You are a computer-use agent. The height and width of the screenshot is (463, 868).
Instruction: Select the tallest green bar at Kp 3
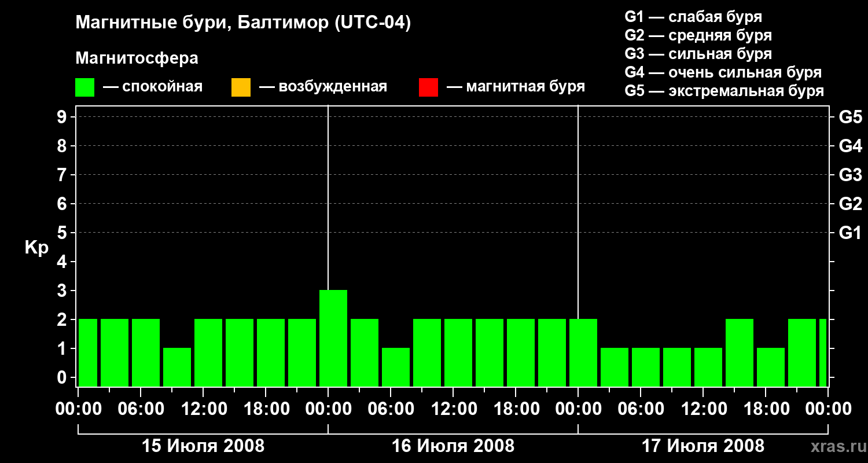(333, 338)
